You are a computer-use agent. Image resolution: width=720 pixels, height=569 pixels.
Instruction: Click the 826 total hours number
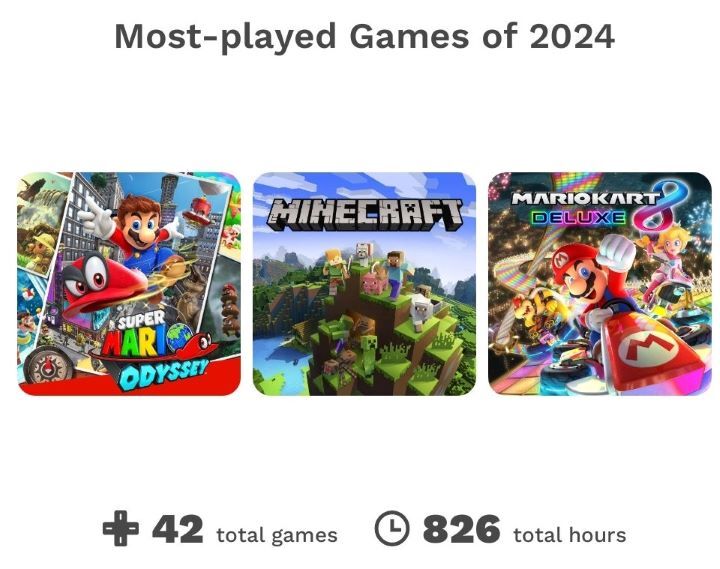pyautogui.click(x=461, y=529)
